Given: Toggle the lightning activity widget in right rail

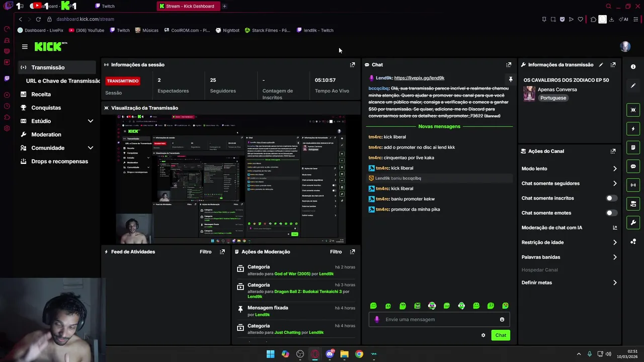Looking at the screenshot, I should pos(633,129).
